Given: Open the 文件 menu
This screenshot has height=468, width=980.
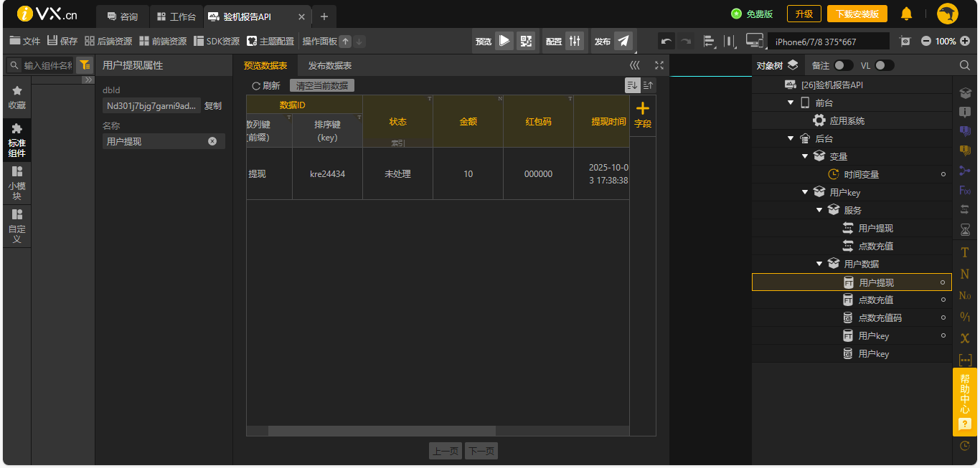Looking at the screenshot, I should coord(25,41).
